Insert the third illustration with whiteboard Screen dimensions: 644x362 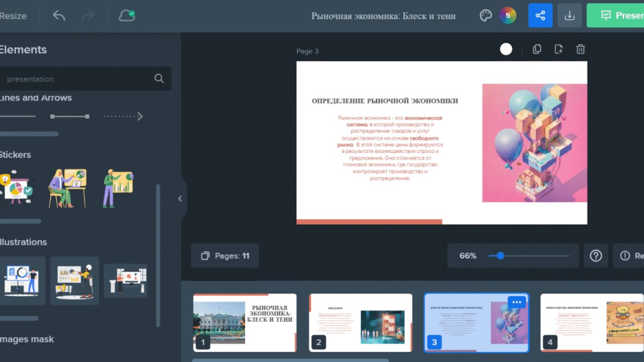tap(125, 280)
